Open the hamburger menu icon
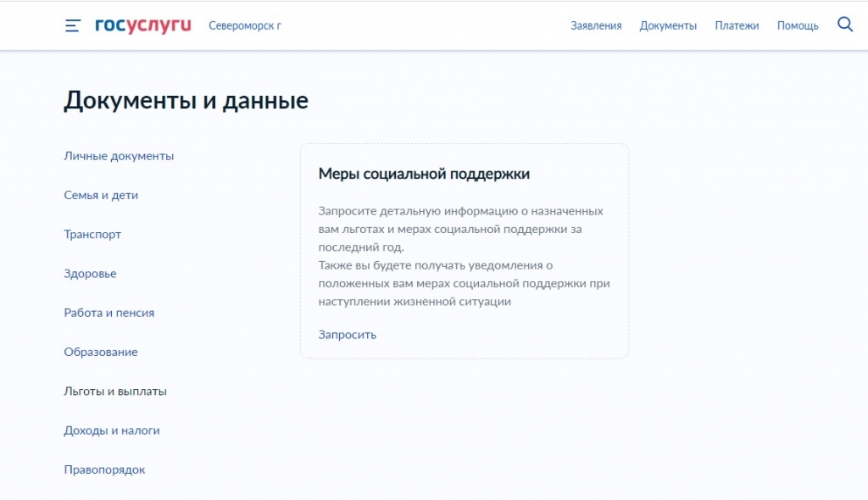 [73, 25]
